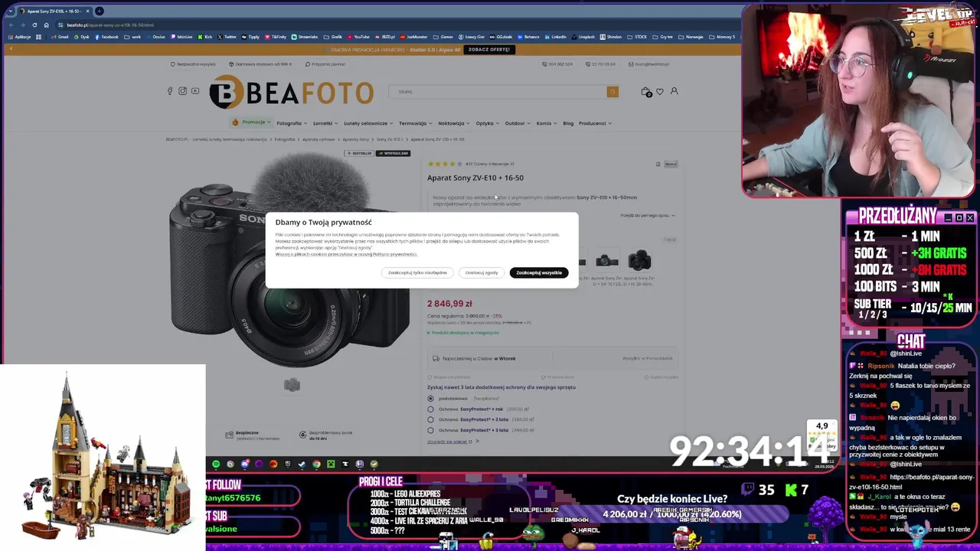Select the podstawowa protection option
This screenshot has width=980, height=551.
(430, 398)
